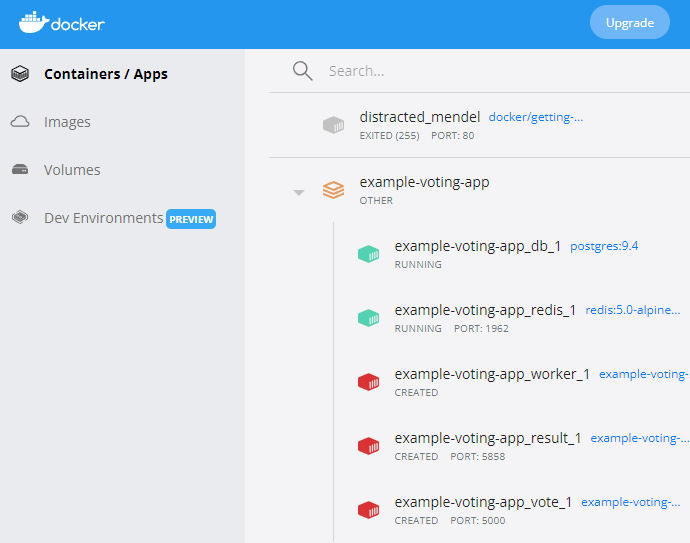This screenshot has height=543, width=690.
Task: Click the Volumes drive icon
Action: click(x=20, y=169)
